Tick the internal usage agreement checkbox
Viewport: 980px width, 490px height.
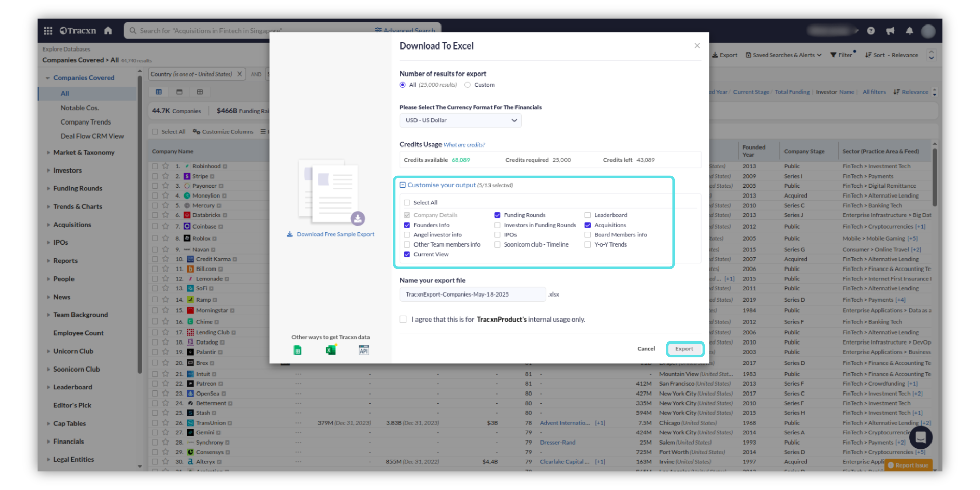coord(403,320)
